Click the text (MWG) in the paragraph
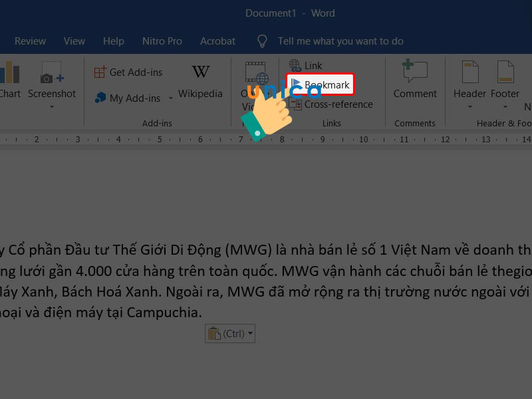The image size is (532, 399). click(x=249, y=251)
